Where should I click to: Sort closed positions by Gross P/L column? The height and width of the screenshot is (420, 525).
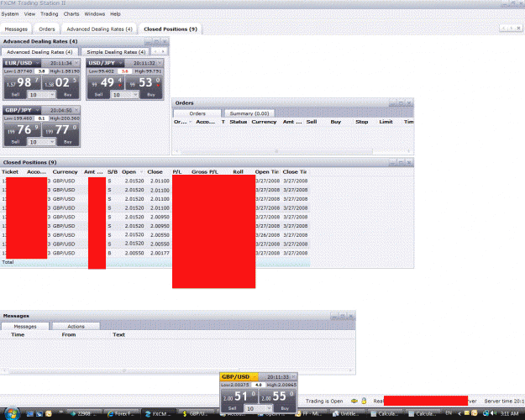coord(205,172)
